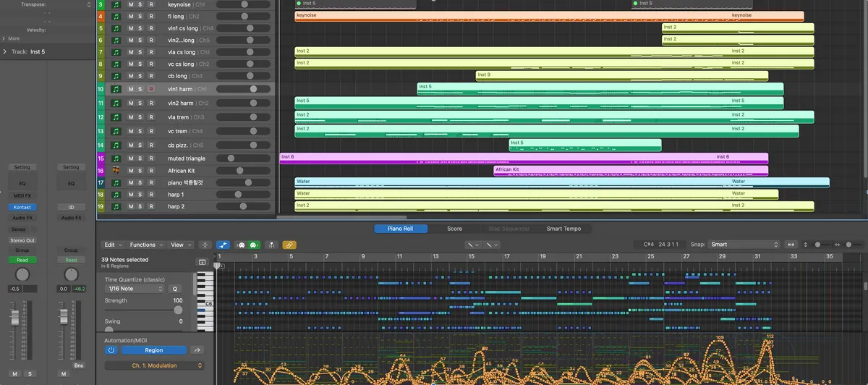Click the Stereo Out output button
The width and height of the screenshot is (868, 385).
(x=22, y=240)
